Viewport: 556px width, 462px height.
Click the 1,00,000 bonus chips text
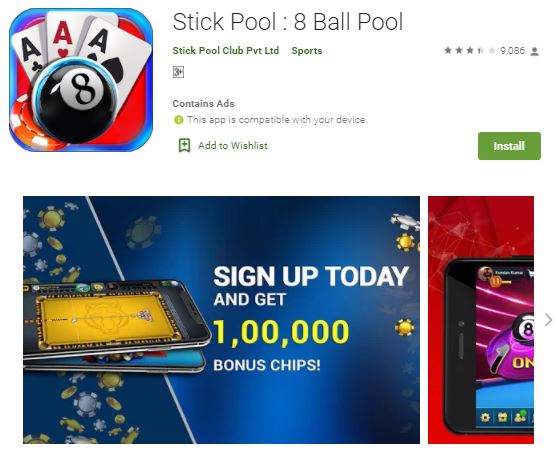281,332
